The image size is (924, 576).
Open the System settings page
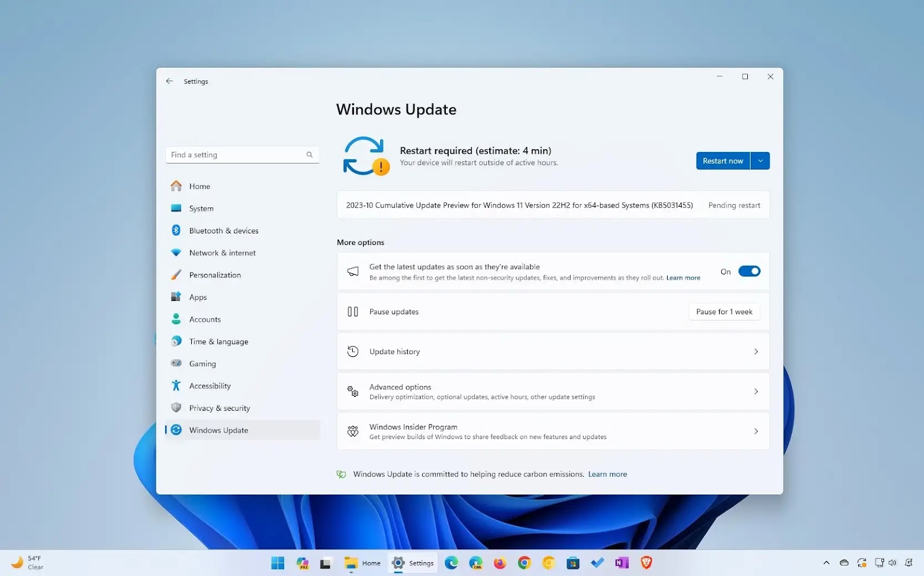tap(243, 209)
